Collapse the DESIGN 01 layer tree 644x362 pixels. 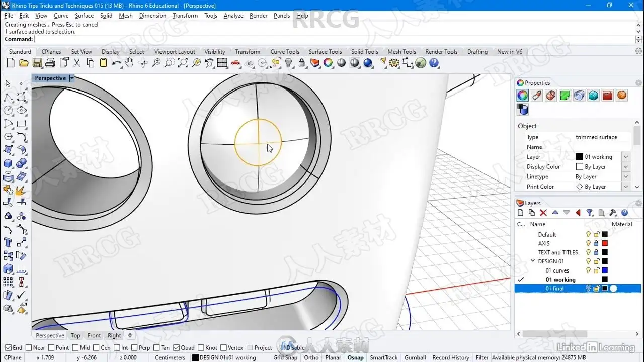click(x=533, y=261)
